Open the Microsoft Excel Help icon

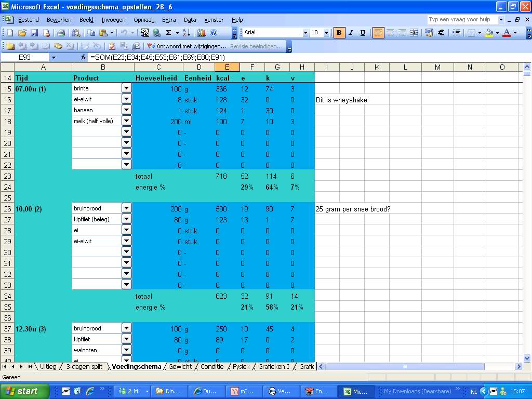(x=214, y=33)
